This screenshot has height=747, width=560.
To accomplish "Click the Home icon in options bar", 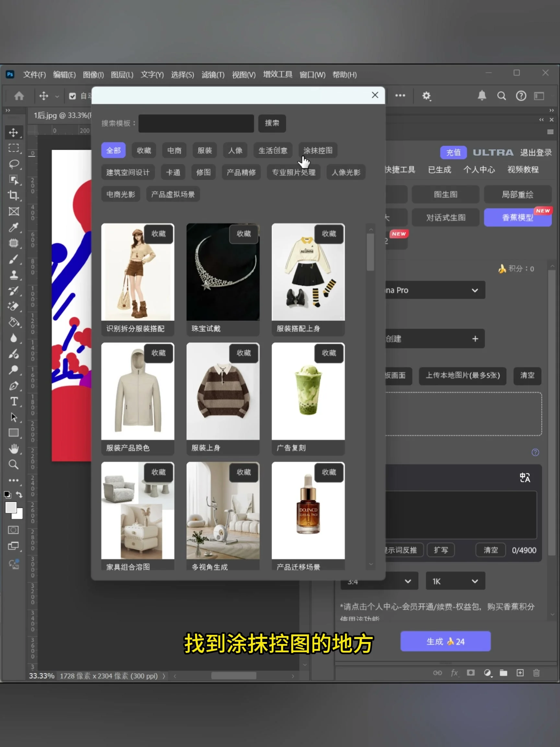I will [x=19, y=96].
